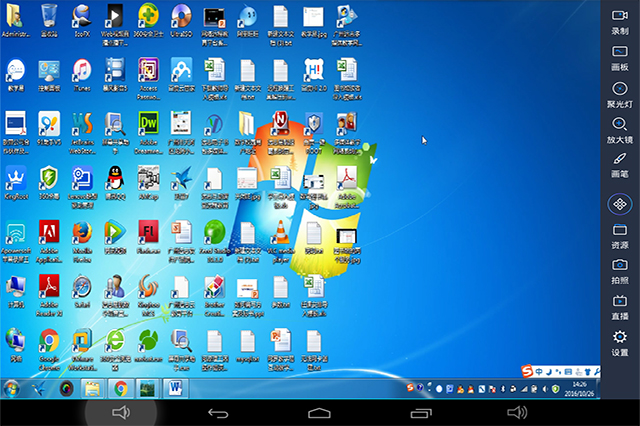Open the 网络 Network desktop icon
Viewport: 640px width, 426px height.
[16, 345]
